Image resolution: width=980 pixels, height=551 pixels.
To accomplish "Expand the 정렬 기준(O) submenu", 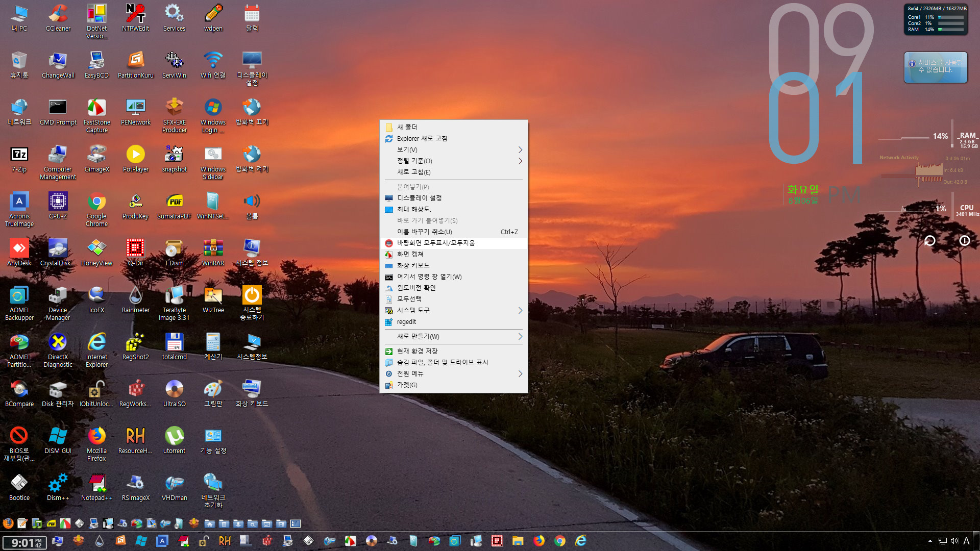I will (x=454, y=161).
